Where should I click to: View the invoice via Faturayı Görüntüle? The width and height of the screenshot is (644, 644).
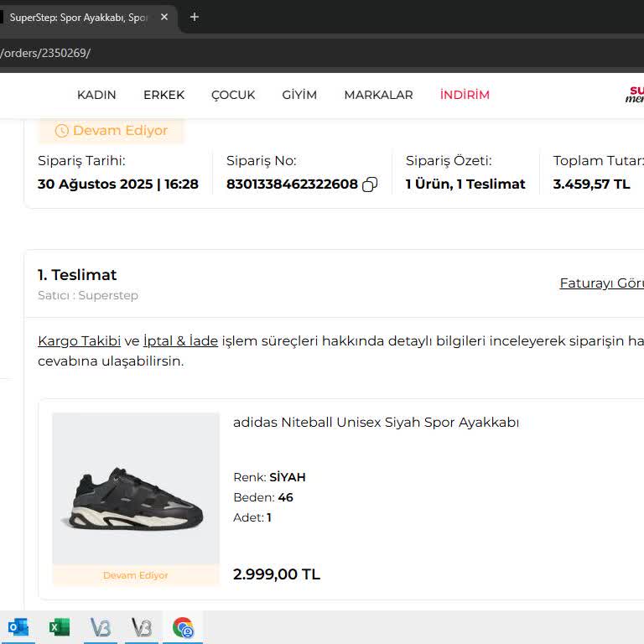(601, 283)
